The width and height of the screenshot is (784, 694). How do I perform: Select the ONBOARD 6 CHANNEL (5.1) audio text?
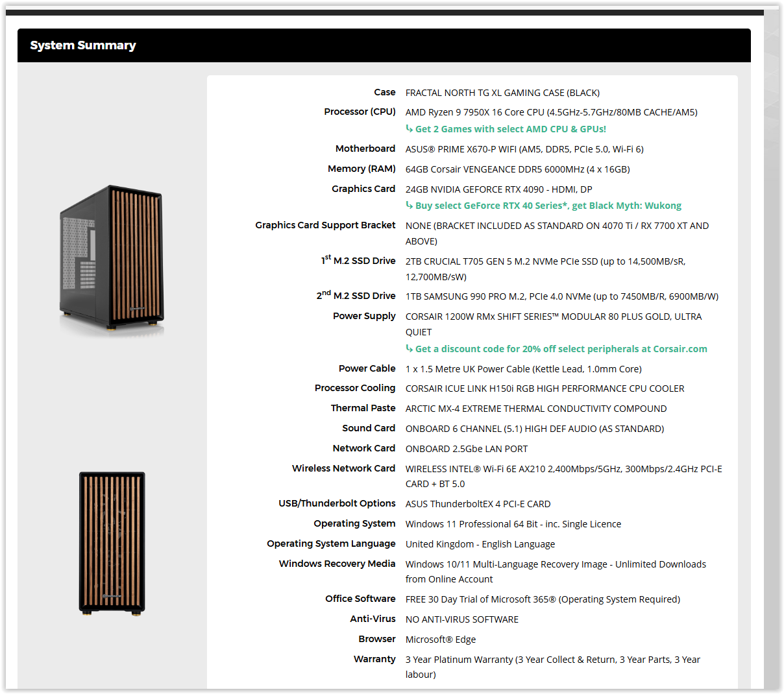click(x=535, y=429)
